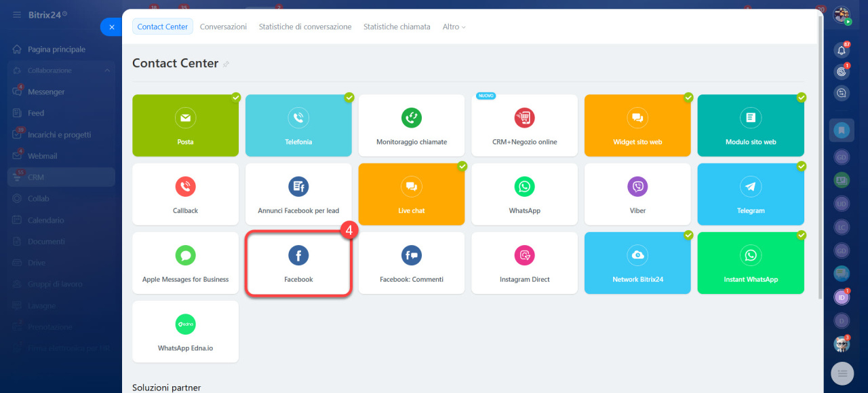Click the Soluzioni partner heading

pyautogui.click(x=167, y=388)
